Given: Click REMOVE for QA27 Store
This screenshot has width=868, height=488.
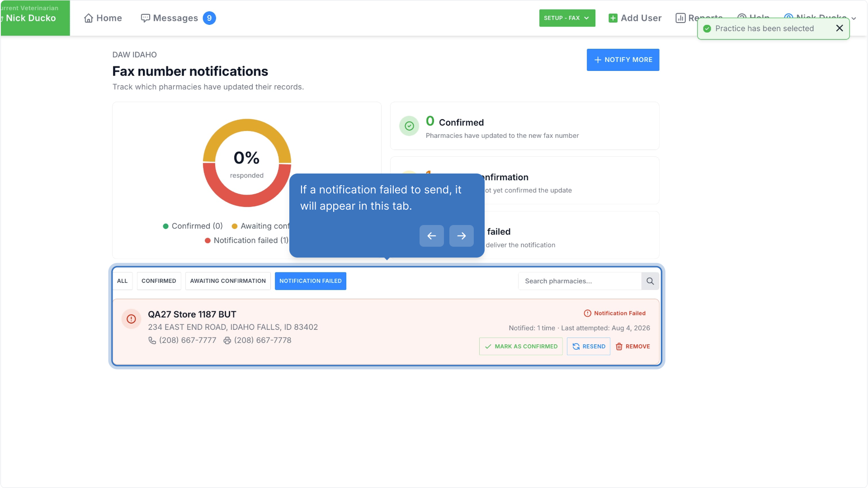Looking at the screenshot, I should pos(632,347).
